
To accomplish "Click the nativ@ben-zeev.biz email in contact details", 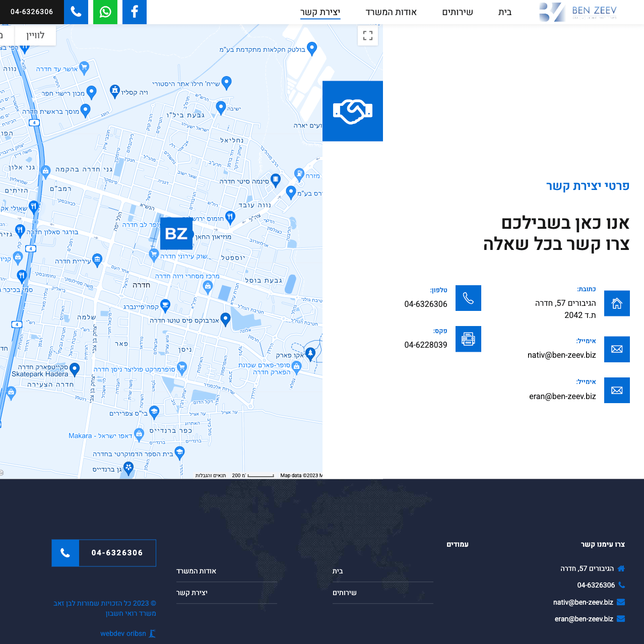I will (x=561, y=355).
